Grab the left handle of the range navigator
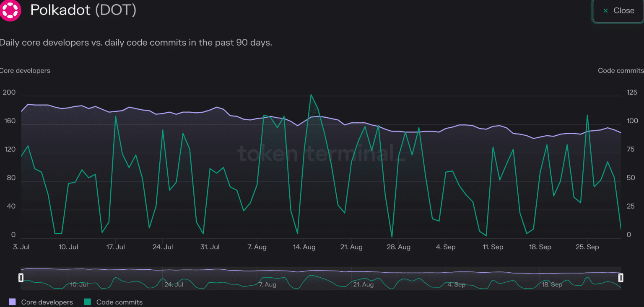The height and width of the screenshot is (307, 644). [x=21, y=278]
